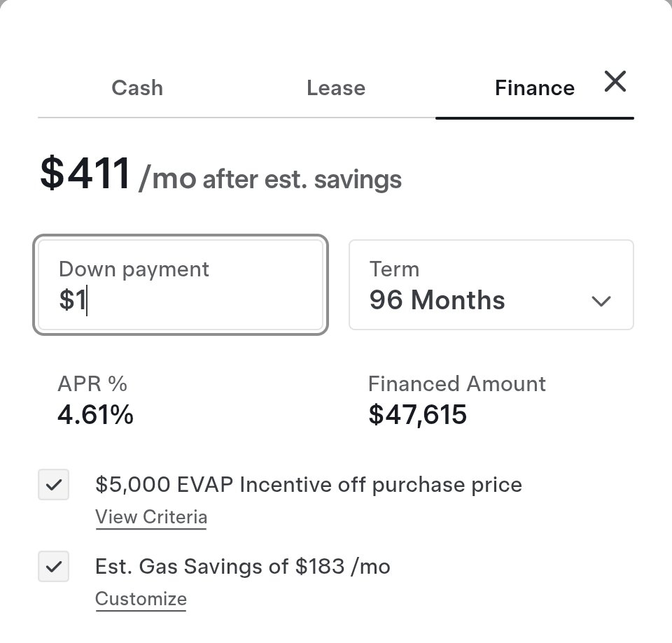Click the Customize link for gas savings
Viewport: 672px width, 643px height.
point(141,599)
